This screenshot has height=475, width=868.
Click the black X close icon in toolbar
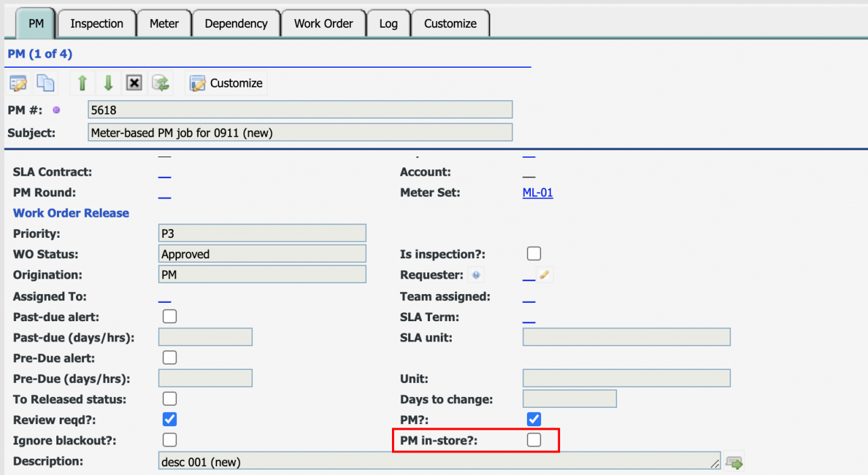point(134,83)
